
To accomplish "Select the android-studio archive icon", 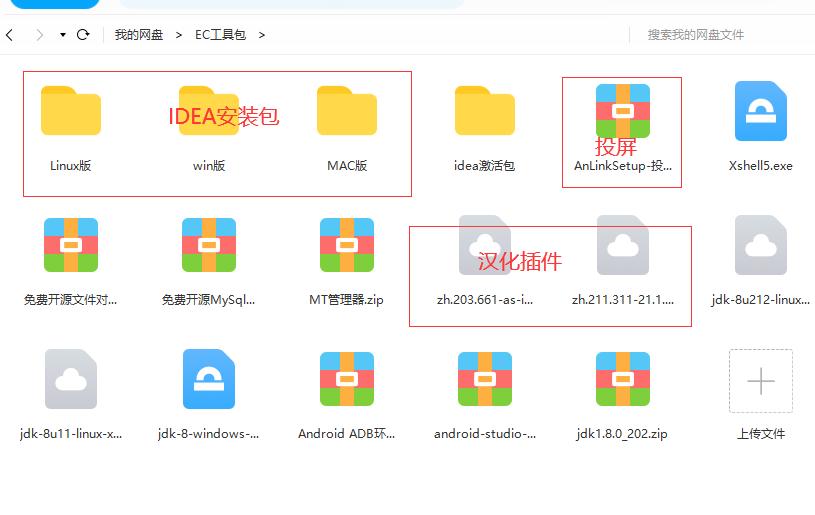I will click(x=485, y=379).
